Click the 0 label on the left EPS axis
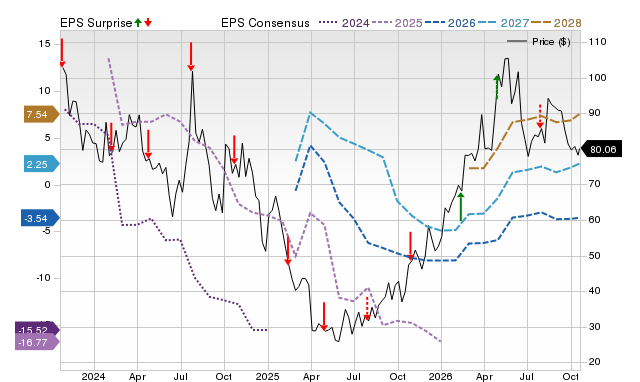Screen dimensions: 640x382 pyautogui.click(x=47, y=184)
